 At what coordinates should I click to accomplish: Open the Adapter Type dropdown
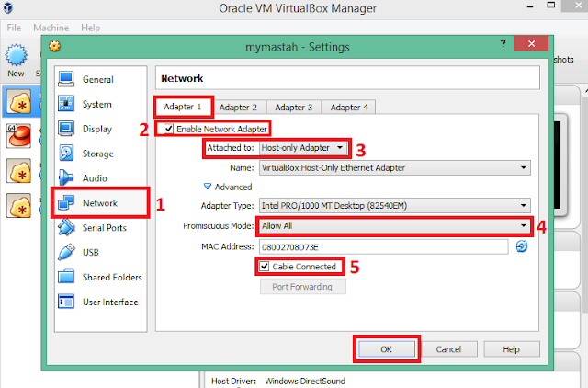coord(395,206)
